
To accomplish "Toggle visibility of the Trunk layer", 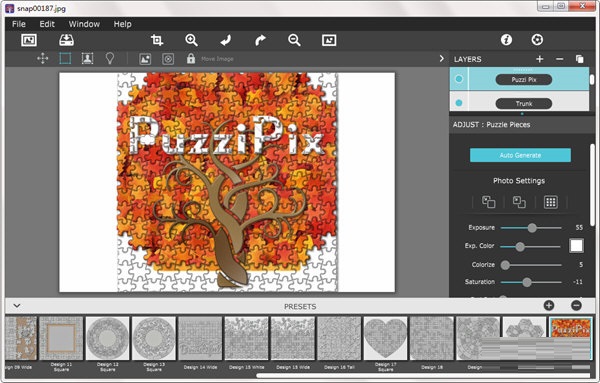I will coord(459,103).
